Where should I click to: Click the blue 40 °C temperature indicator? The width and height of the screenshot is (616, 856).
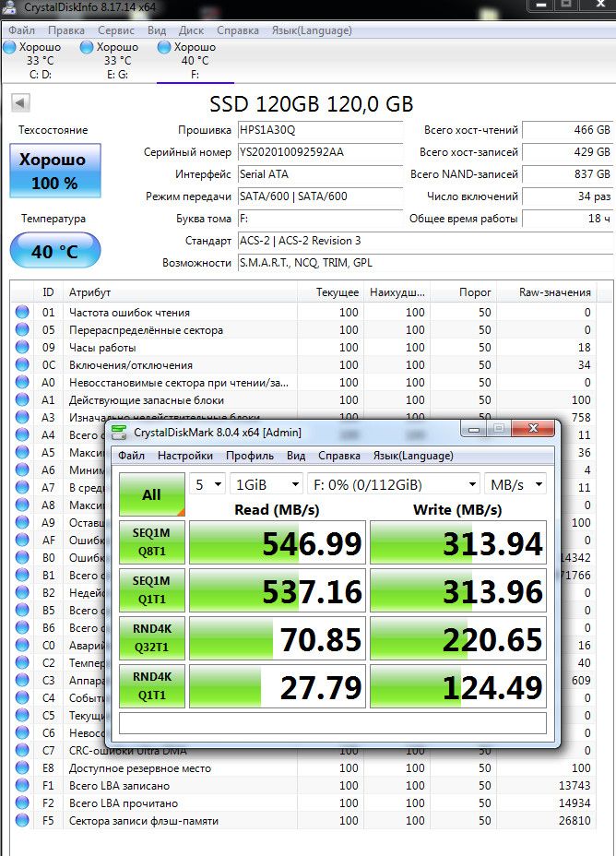tap(55, 251)
